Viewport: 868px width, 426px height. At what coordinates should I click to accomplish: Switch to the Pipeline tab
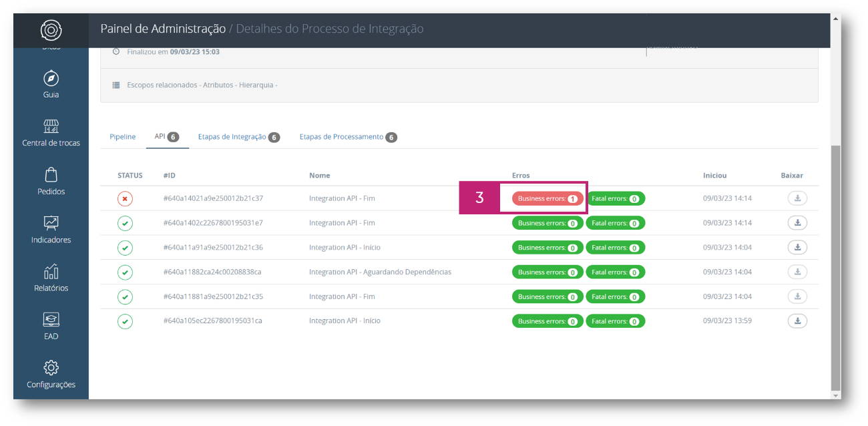122,137
